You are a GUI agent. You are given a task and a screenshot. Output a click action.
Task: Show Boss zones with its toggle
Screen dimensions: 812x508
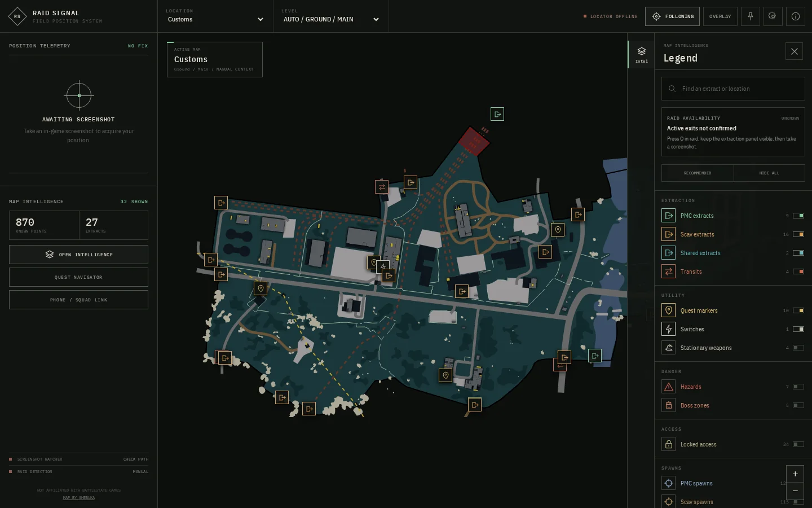click(x=798, y=405)
